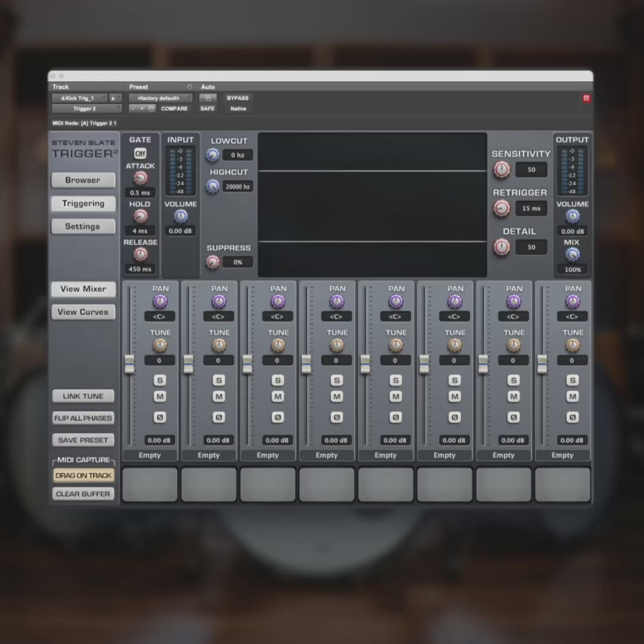Image resolution: width=644 pixels, height=644 pixels.
Task: Click the channel one volume fader handle
Action: click(x=129, y=364)
